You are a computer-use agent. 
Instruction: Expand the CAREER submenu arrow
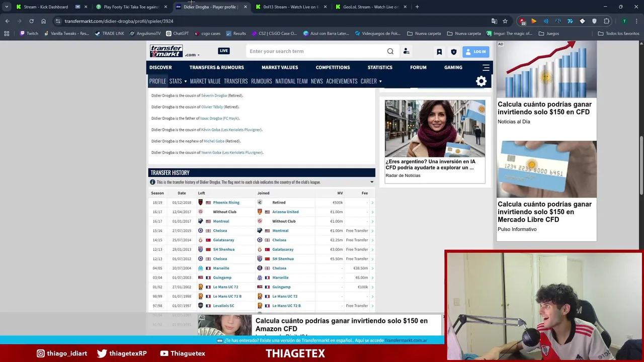(380, 81)
